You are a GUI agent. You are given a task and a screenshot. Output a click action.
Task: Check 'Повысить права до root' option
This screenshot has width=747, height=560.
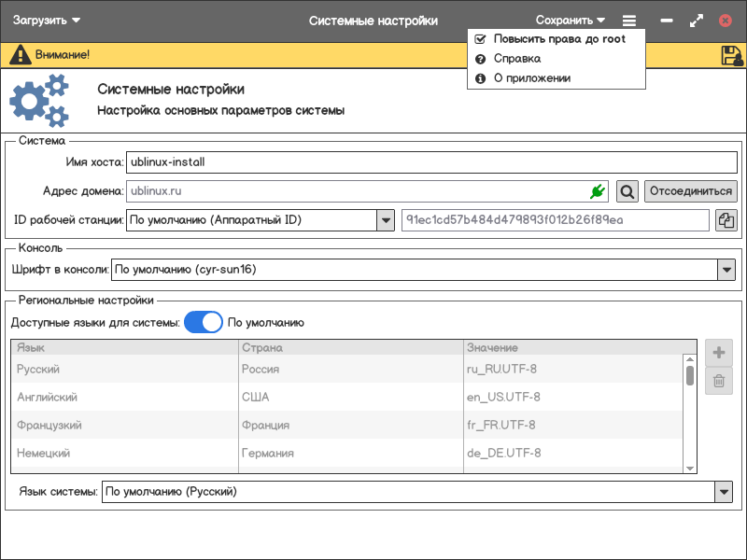click(x=558, y=39)
